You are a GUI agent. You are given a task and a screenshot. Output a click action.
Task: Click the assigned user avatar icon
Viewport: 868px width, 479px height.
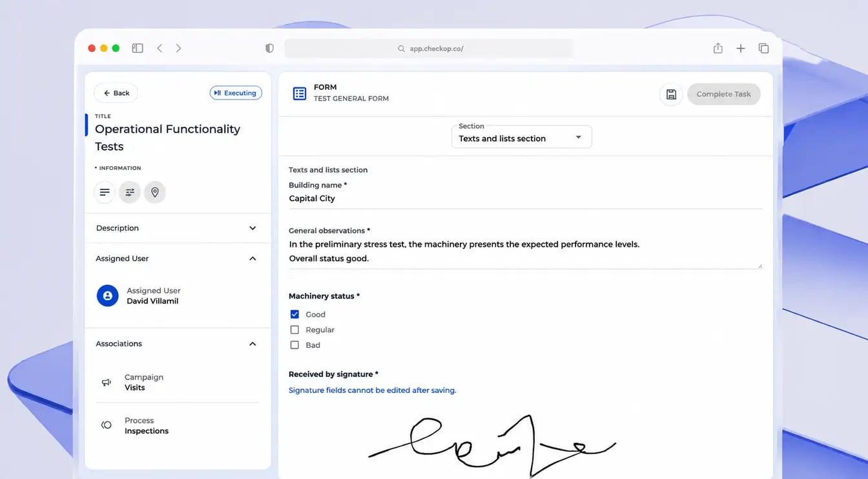[x=108, y=295]
